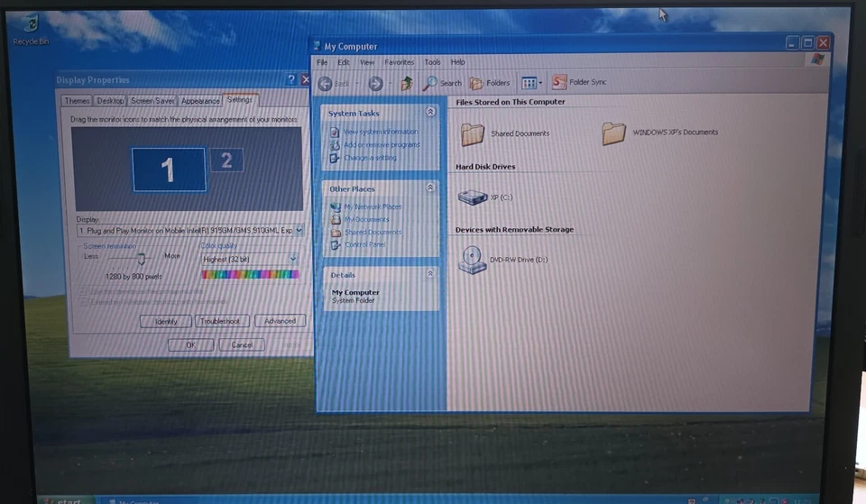
Task: Click View system information link
Action: coord(380,132)
